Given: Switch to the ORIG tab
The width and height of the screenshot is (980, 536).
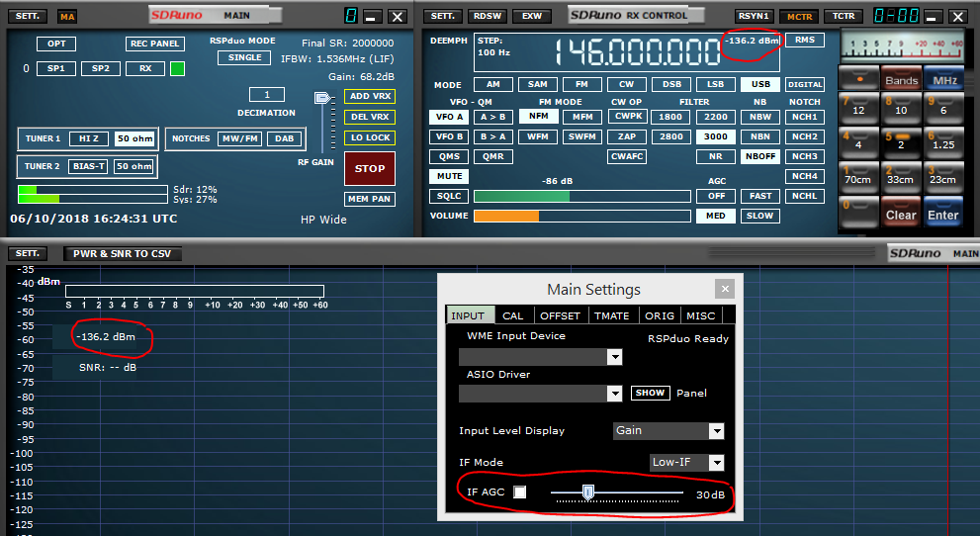Looking at the screenshot, I should click(660, 315).
